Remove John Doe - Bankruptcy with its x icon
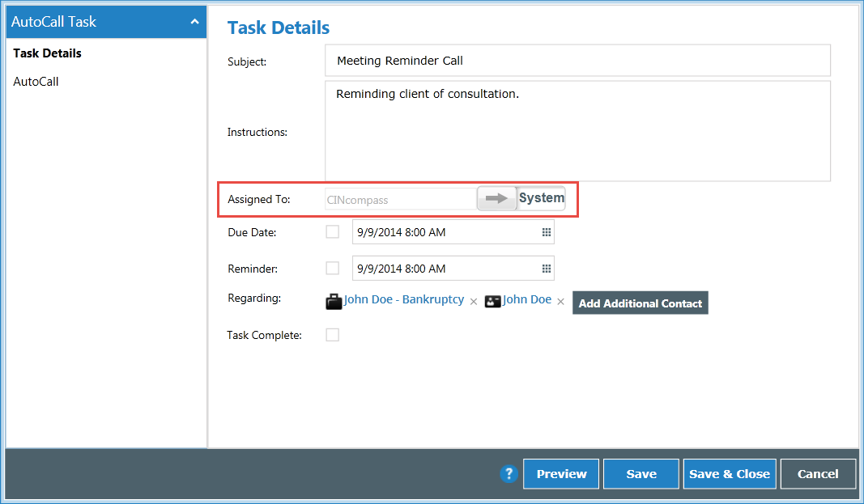 [x=474, y=301]
